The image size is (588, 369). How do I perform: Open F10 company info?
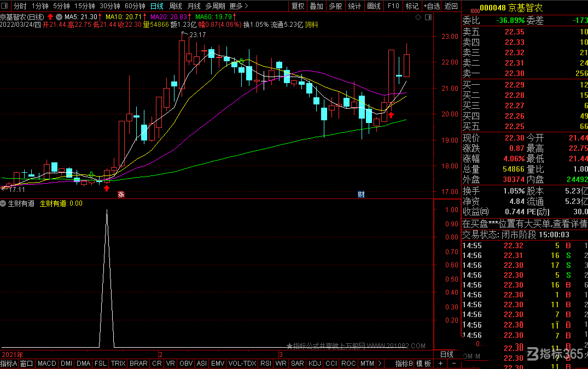click(x=393, y=6)
